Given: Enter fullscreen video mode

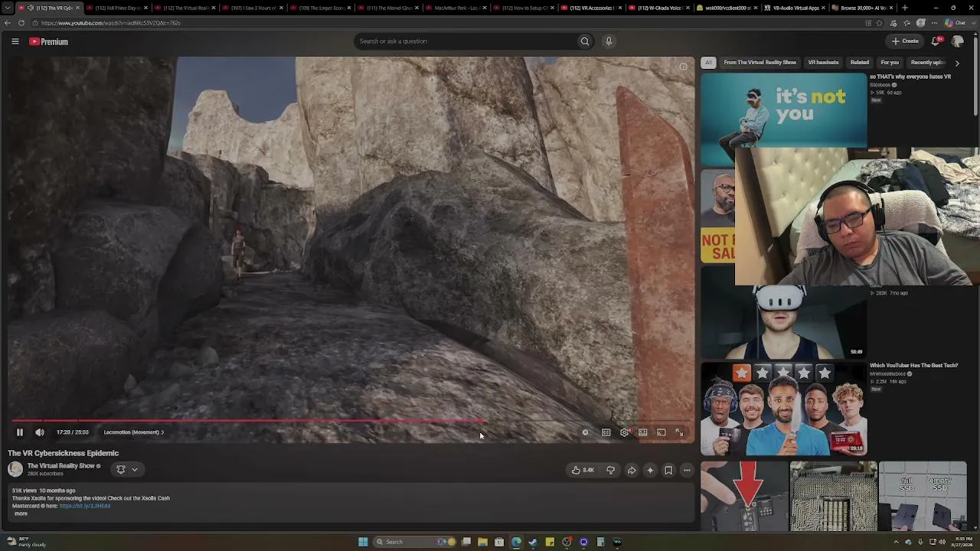Looking at the screenshot, I should point(680,432).
